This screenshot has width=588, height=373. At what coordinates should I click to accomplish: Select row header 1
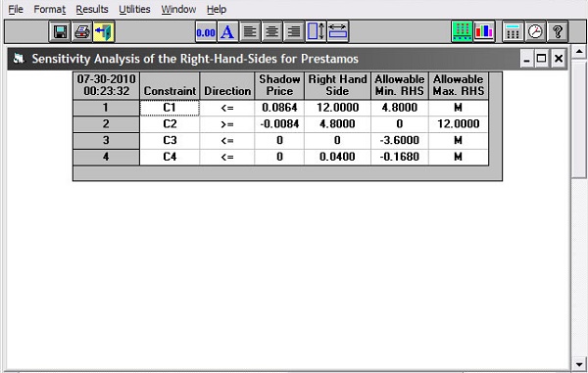pos(106,108)
